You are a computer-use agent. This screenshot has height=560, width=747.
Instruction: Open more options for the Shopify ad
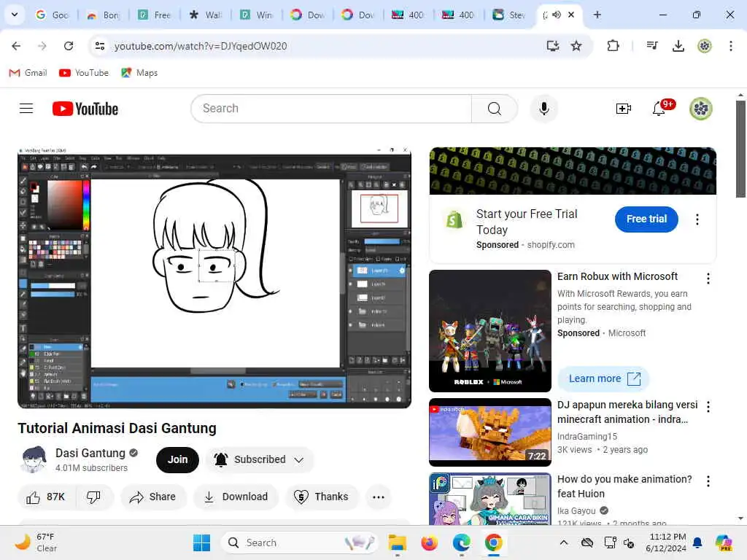697,219
